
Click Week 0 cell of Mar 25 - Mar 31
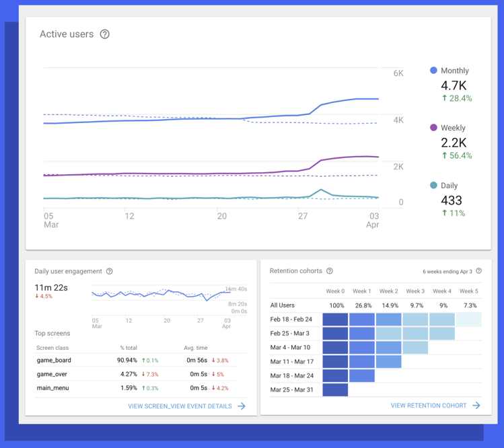tap(335, 390)
